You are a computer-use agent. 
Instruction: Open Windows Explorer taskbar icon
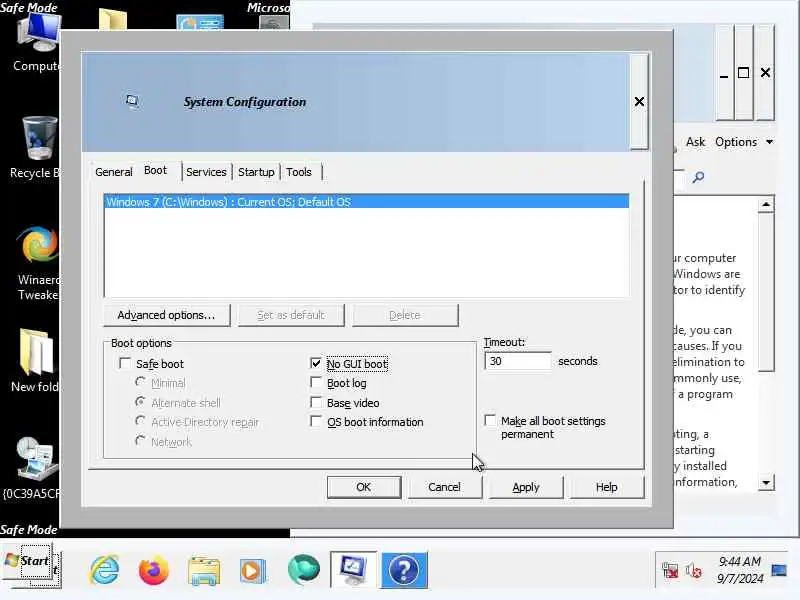(x=204, y=570)
